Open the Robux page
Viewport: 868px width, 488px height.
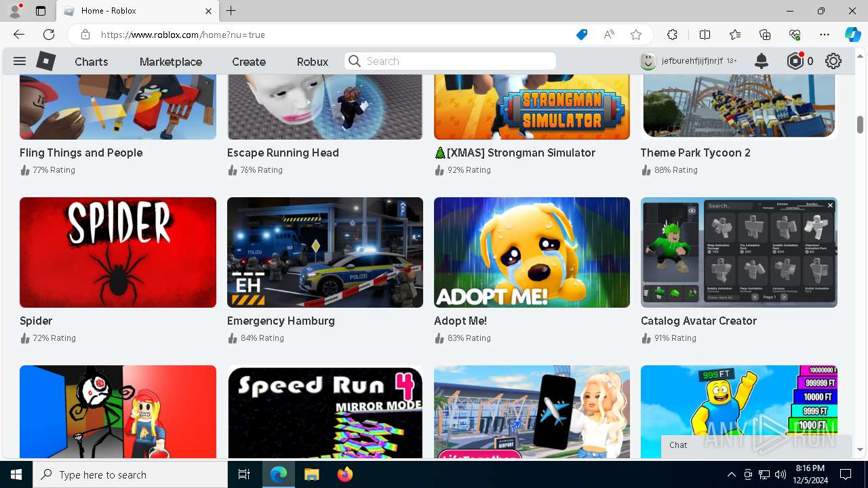pyautogui.click(x=313, y=62)
